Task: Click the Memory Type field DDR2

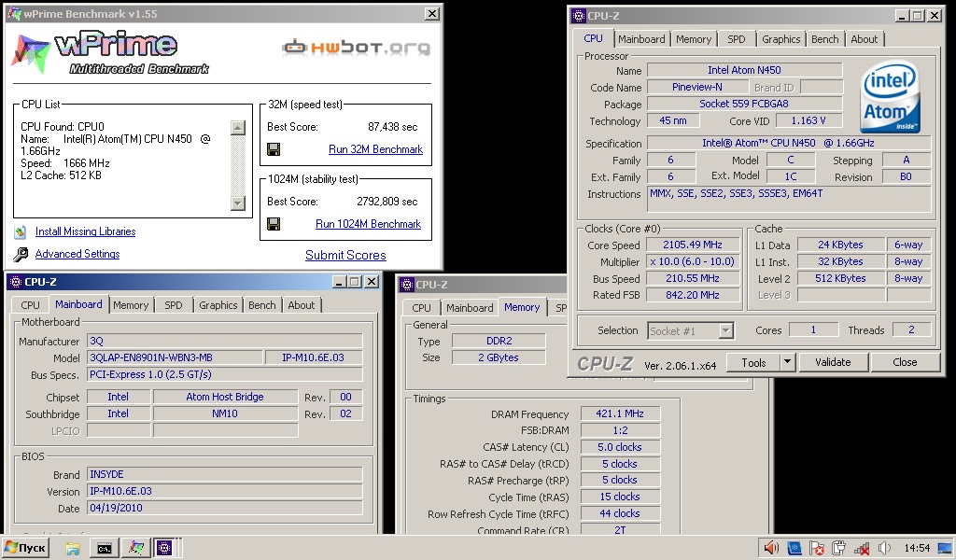Action: [499, 342]
